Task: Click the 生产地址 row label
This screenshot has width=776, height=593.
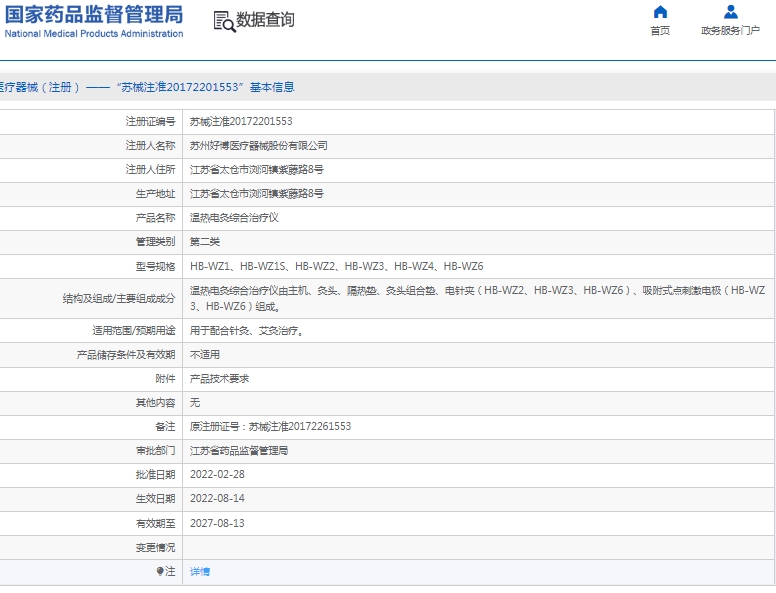Action: pos(155,194)
